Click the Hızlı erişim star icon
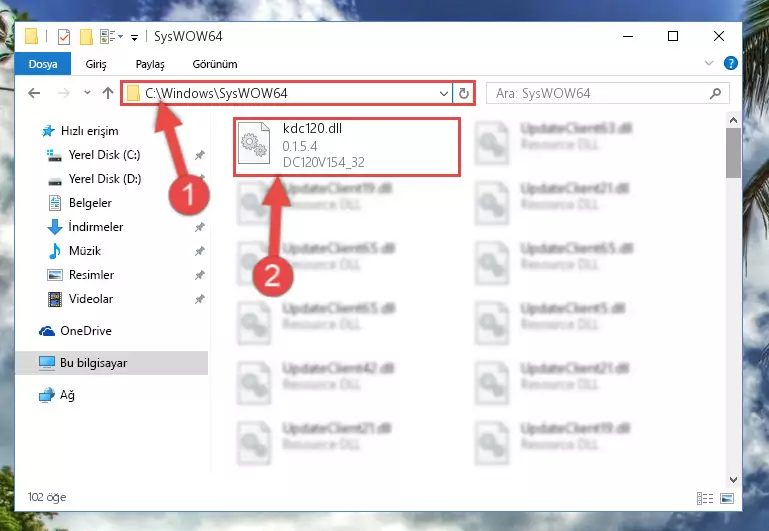The width and height of the screenshot is (769, 531). [48, 131]
